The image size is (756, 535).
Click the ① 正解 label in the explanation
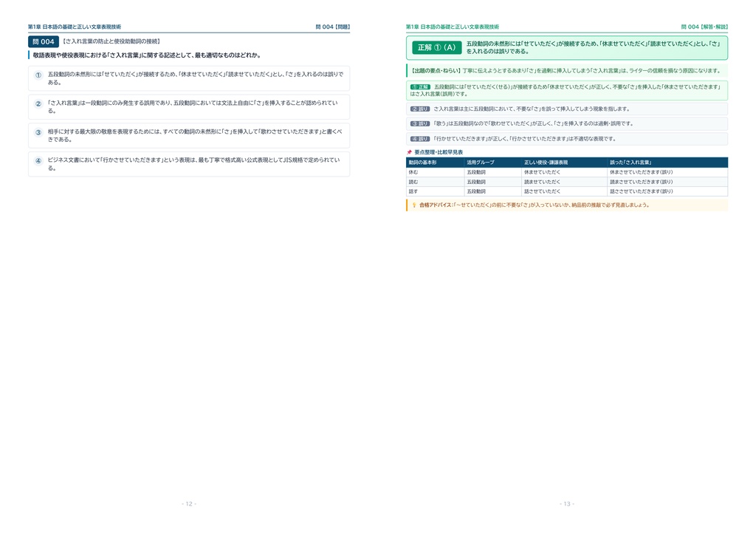coord(420,87)
